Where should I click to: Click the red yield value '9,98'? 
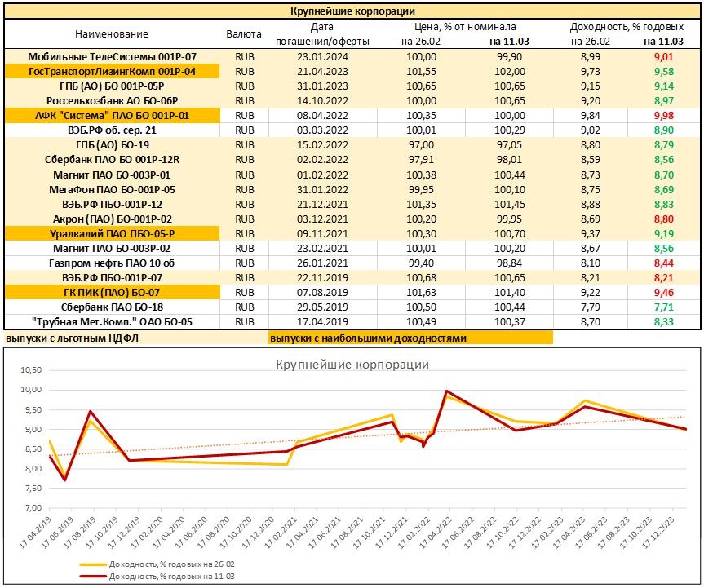click(x=663, y=115)
